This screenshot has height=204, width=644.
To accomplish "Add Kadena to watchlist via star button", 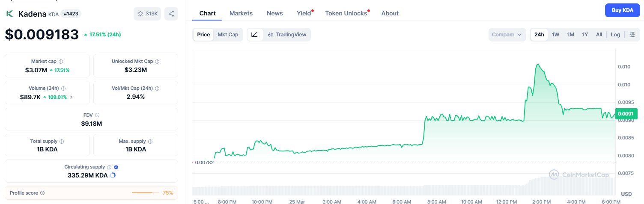I will coord(147,14).
